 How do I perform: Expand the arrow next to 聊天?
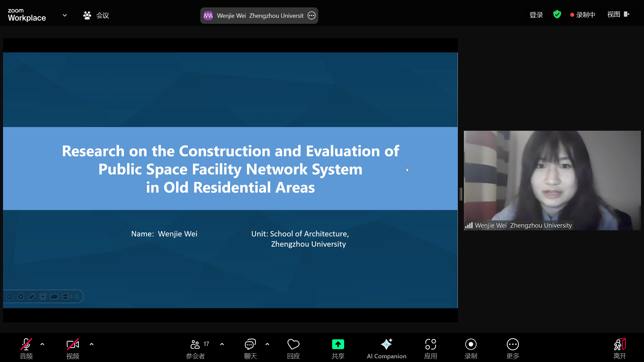click(267, 344)
